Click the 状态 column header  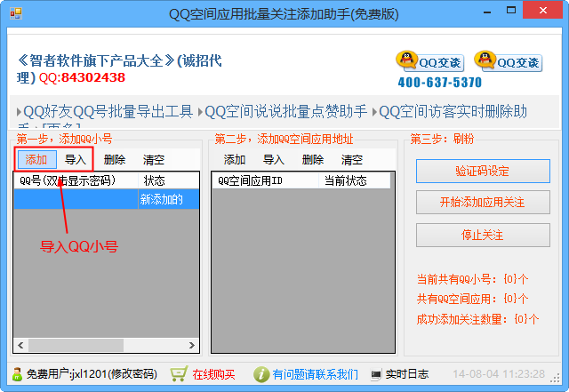169,180
